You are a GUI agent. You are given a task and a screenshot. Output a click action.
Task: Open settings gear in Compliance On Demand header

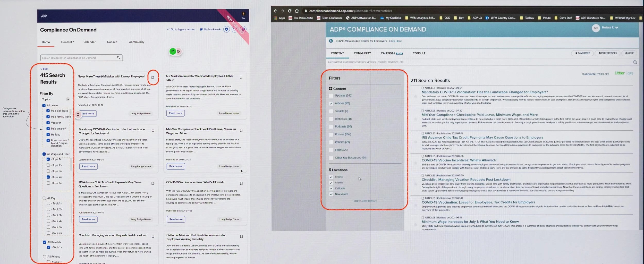click(x=226, y=29)
